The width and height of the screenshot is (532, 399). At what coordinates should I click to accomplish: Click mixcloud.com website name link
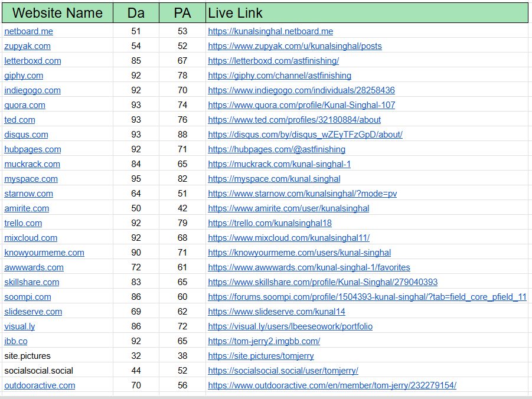pyautogui.click(x=31, y=238)
